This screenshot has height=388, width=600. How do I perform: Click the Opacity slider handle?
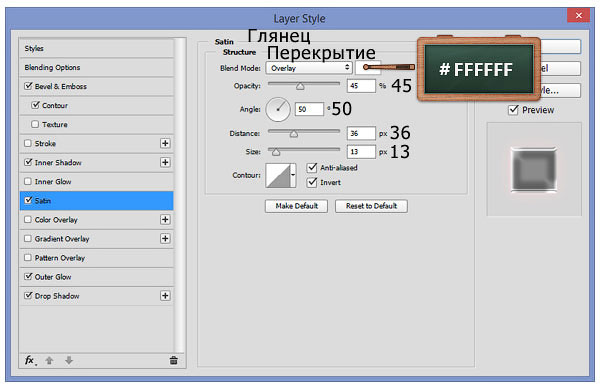300,87
